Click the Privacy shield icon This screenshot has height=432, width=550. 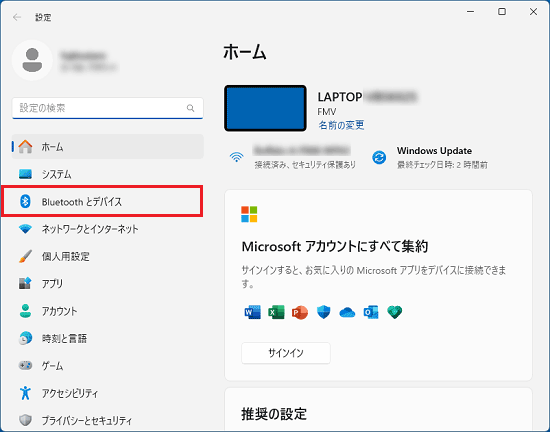point(25,420)
